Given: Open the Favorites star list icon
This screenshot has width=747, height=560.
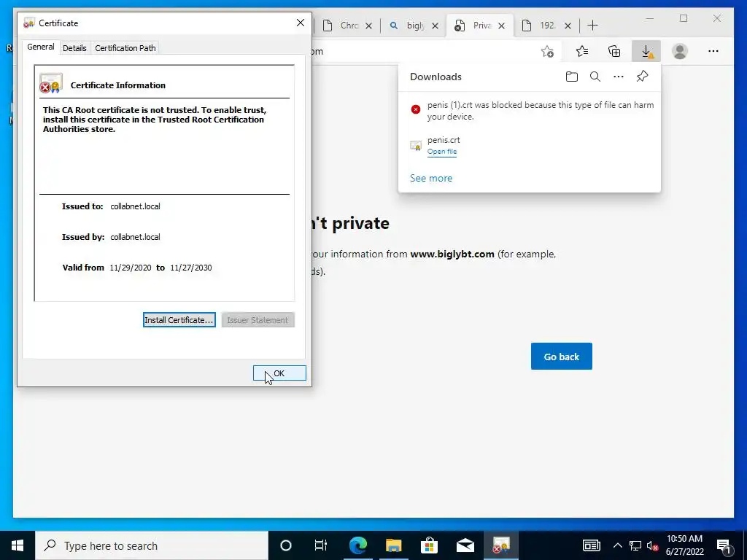Looking at the screenshot, I should (581, 51).
